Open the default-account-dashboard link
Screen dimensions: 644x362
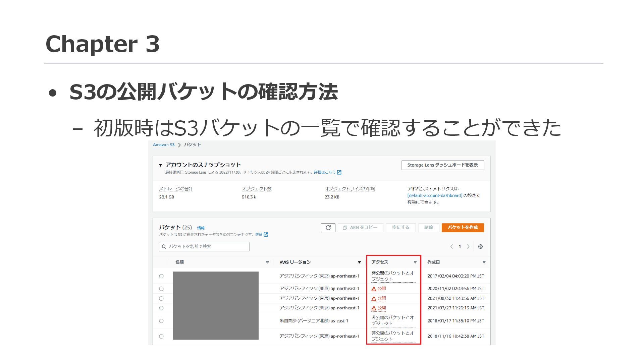click(x=435, y=195)
